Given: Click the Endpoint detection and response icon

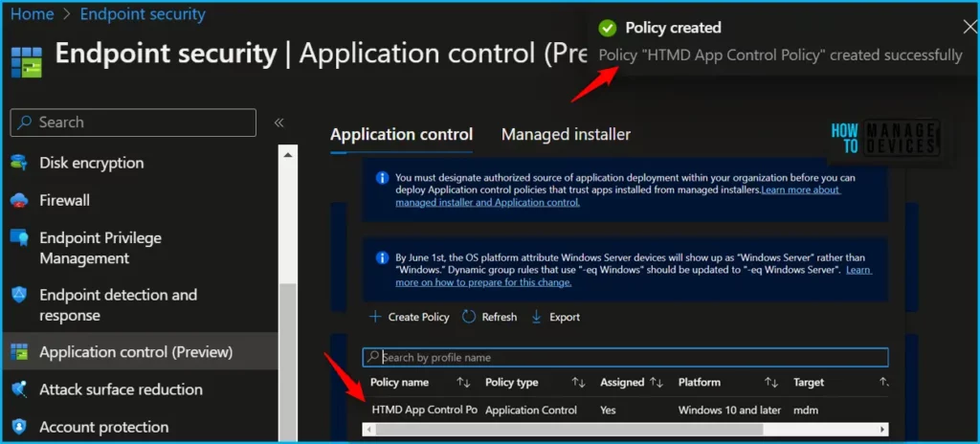Looking at the screenshot, I should click(x=19, y=295).
